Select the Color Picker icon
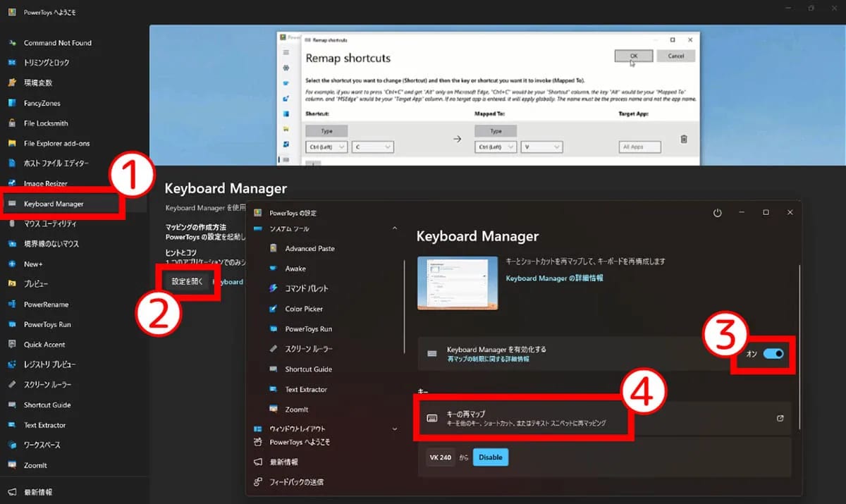This screenshot has height=504, width=846. tap(274, 309)
